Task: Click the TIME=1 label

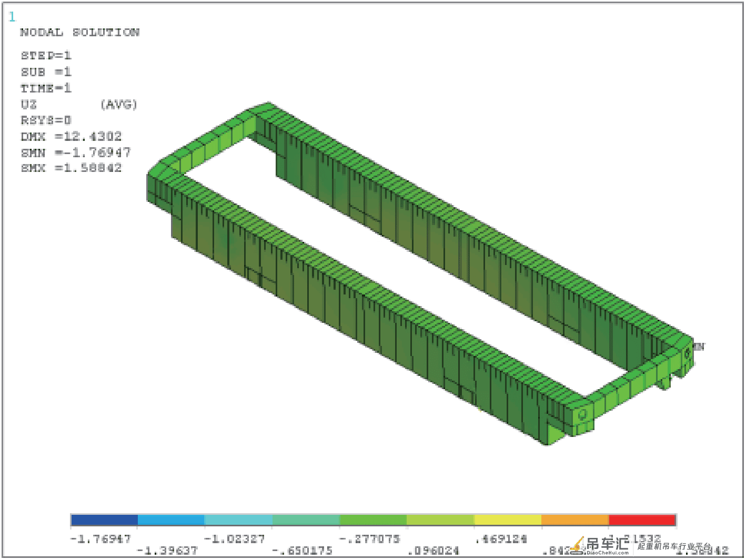Action: pyautogui.click(x=46, y=88)
